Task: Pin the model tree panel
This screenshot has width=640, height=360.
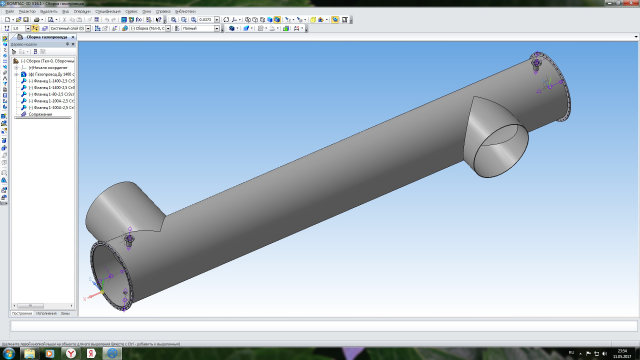Action: pos(68,44)
